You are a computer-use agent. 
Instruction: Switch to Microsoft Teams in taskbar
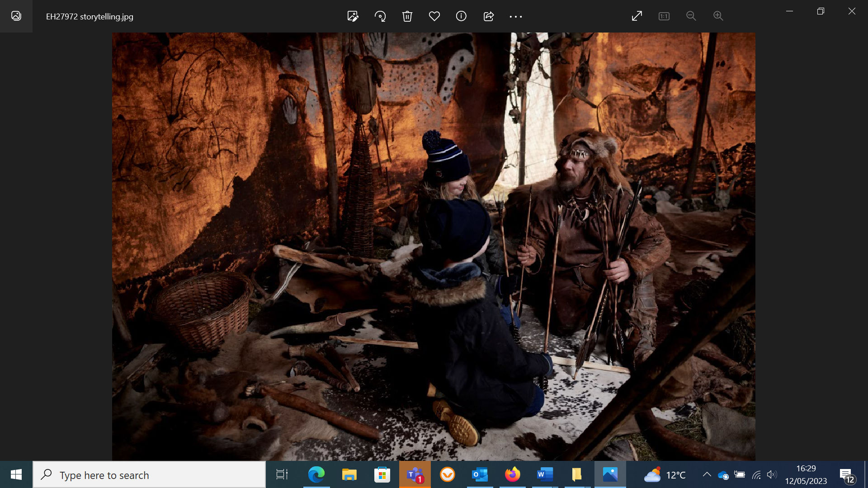(x=415, y=474)
